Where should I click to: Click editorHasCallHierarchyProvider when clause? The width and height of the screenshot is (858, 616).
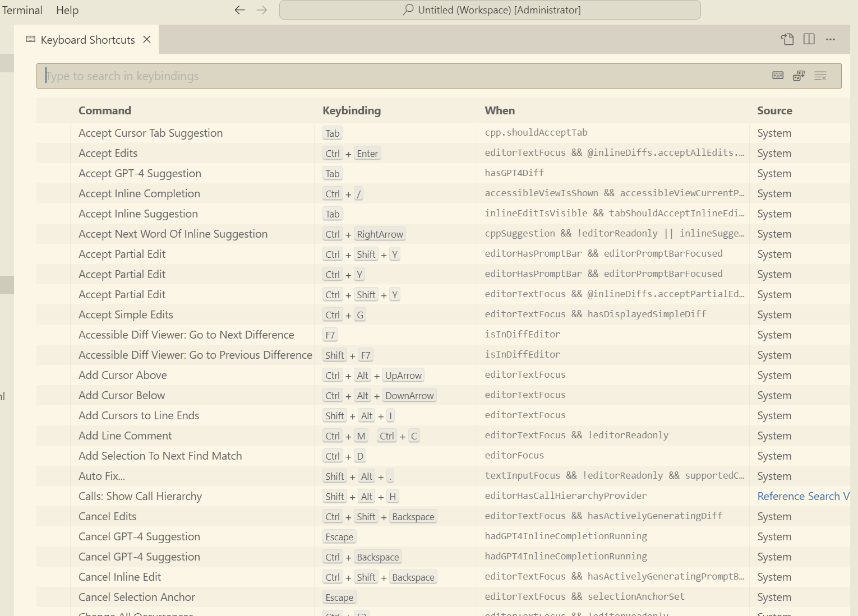click(566, 496)
